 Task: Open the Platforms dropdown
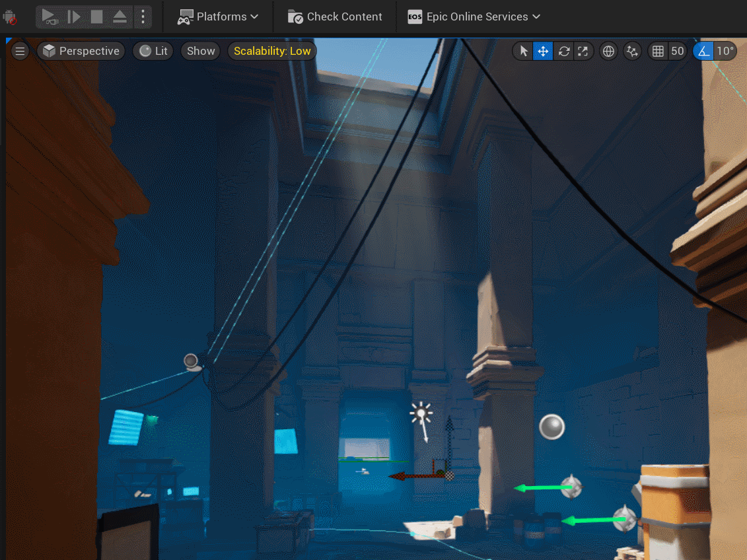pyautogui.click(x=218, y=17)
